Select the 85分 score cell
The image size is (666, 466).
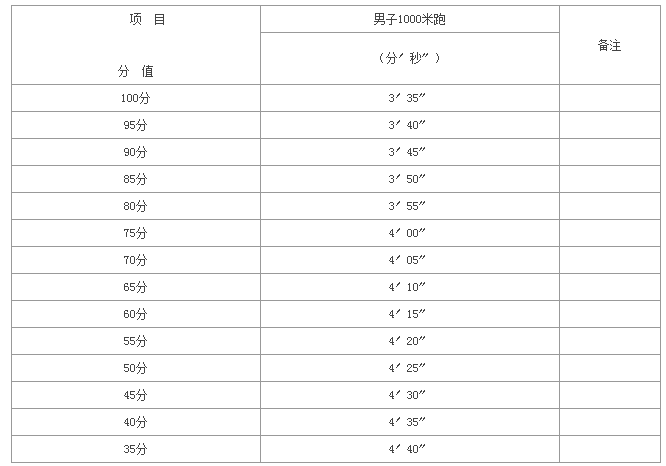click(135, 179)
